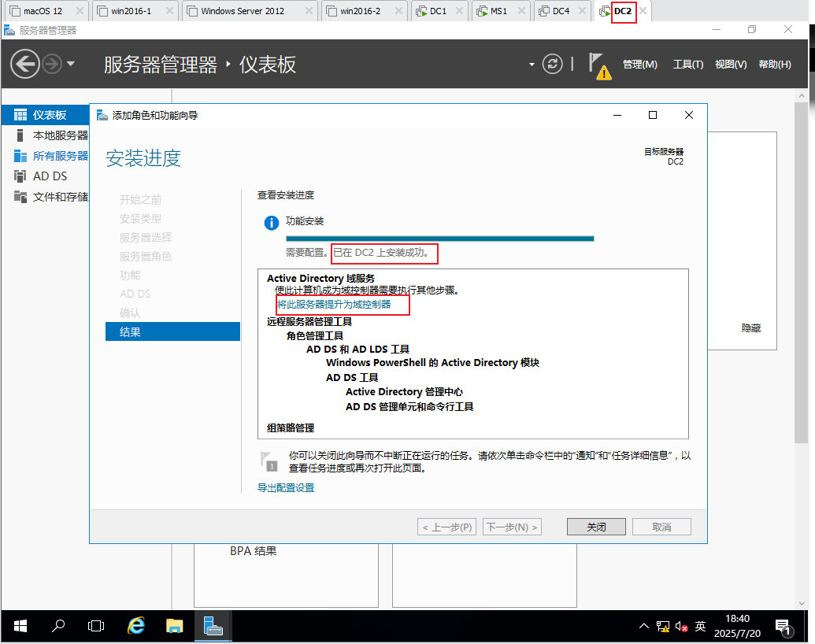Click the < 上一步(P) button
The height and width of the screenshot is (644, 815).
(x=447, y=527)
